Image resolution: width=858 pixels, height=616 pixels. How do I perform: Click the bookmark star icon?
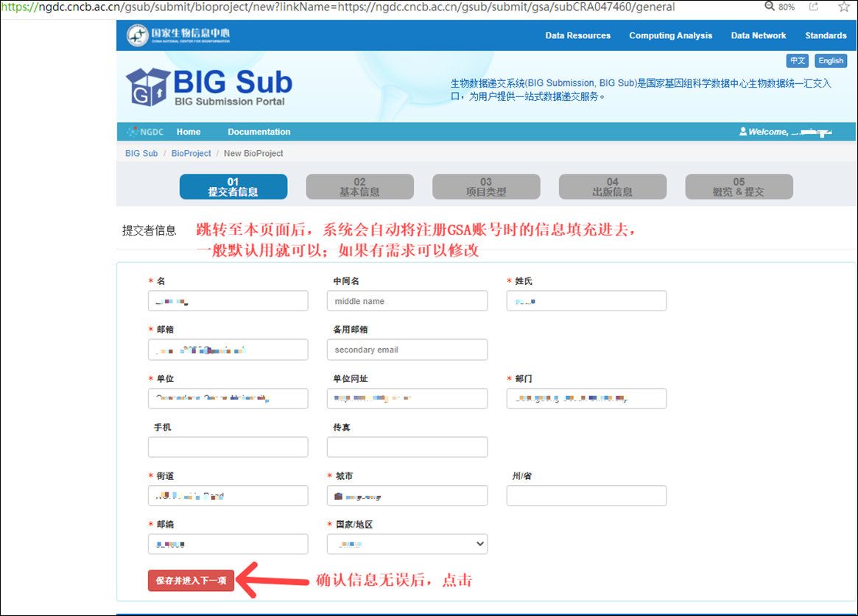(844, 6)
